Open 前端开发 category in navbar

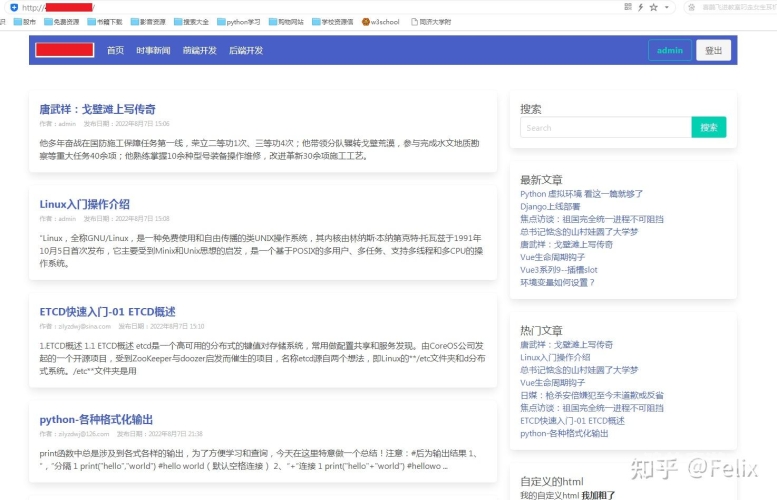coord(200,51)
